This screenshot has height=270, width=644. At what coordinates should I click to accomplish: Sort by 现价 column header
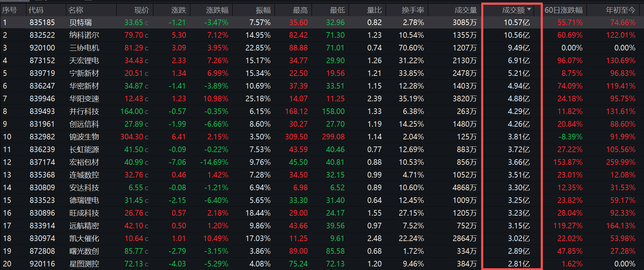[142, 10]
